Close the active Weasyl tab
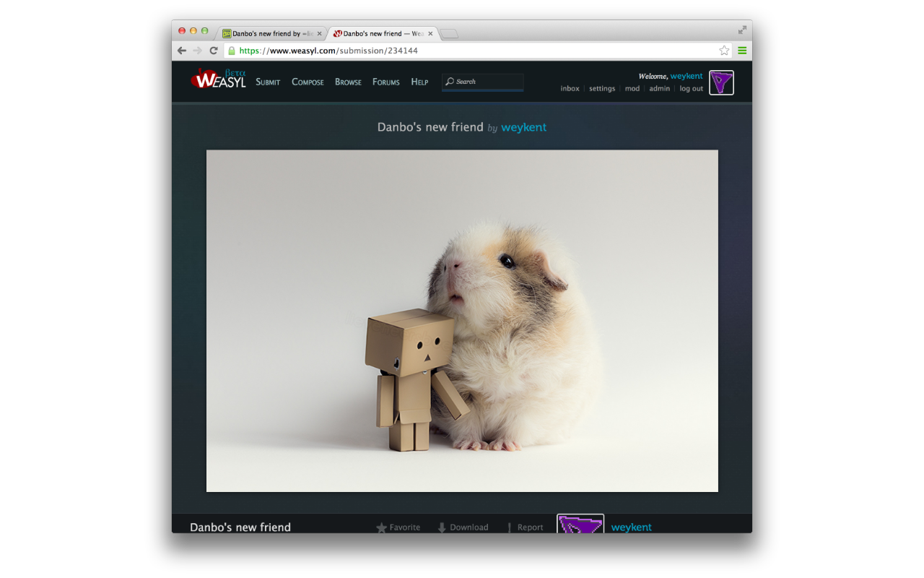Screen dimensions: 924x578 431,33
